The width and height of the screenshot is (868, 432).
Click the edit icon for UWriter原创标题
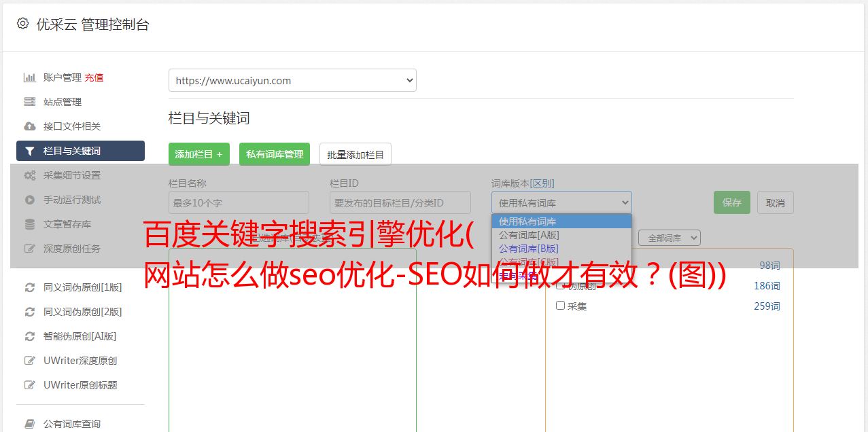coord(29,385)
